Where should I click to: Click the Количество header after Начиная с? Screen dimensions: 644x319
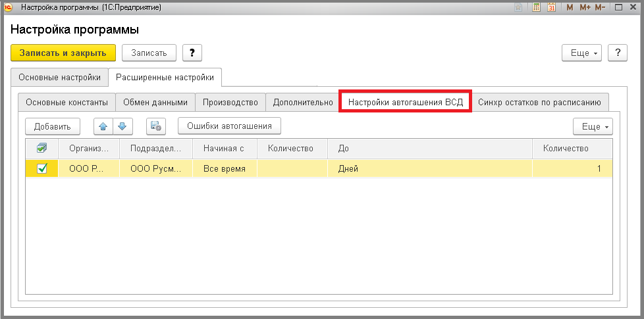pyautogui.click(x=292, y=149)
